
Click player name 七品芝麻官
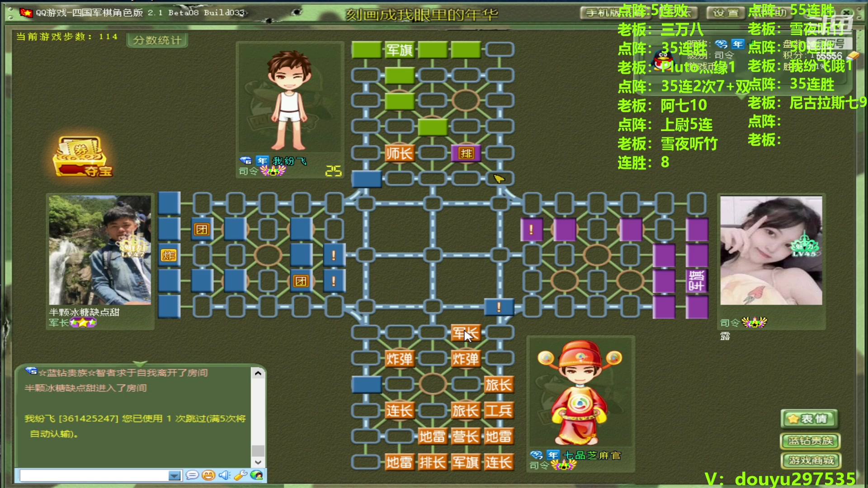tap(592, 455)
